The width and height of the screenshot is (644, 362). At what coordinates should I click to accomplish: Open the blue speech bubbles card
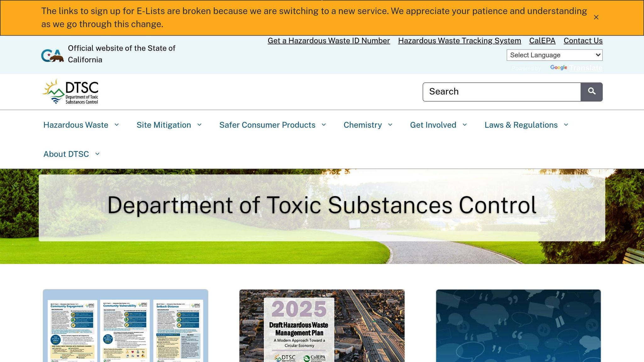pos(518,326)
